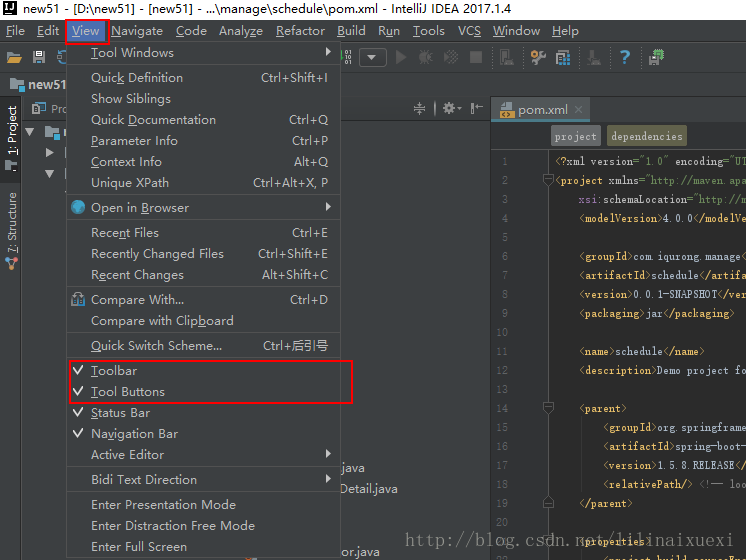746x560 pixels.
Task: Click the Make Project binary icon
Action: [348, 57]
